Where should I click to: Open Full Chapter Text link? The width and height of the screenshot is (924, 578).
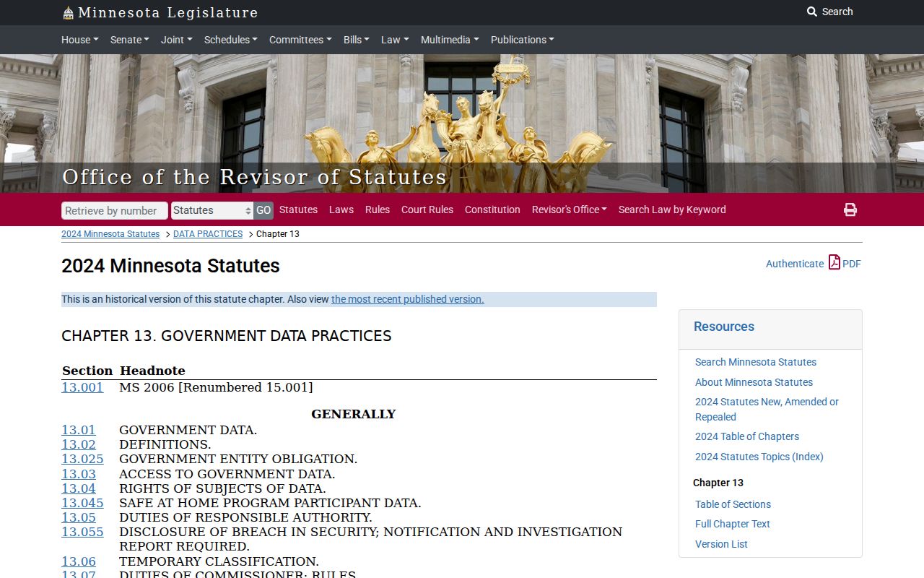(733, 524)
